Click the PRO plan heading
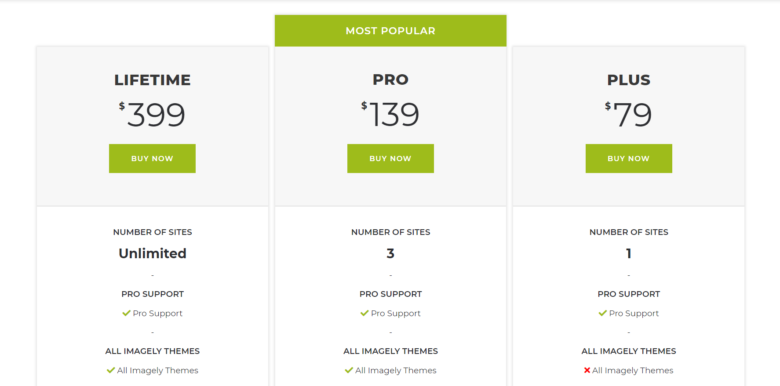The width and height of the screenshot is (780, 386). (x=390, y=80)
